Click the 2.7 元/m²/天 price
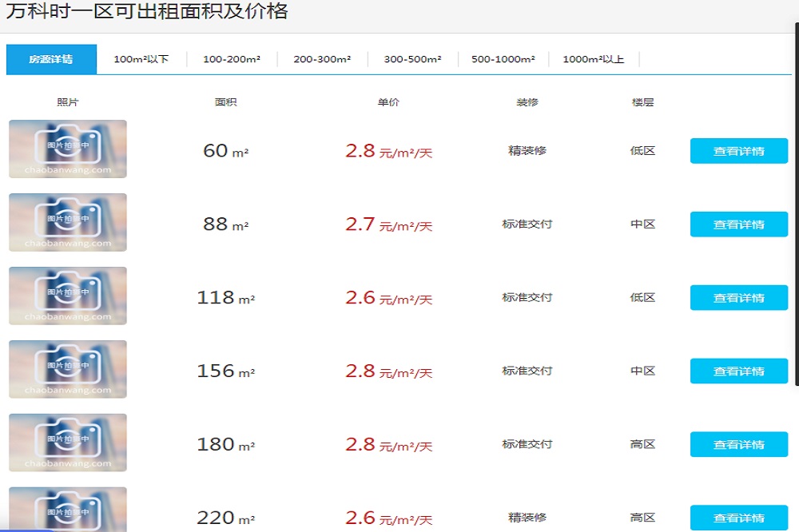 coord(389,224)
